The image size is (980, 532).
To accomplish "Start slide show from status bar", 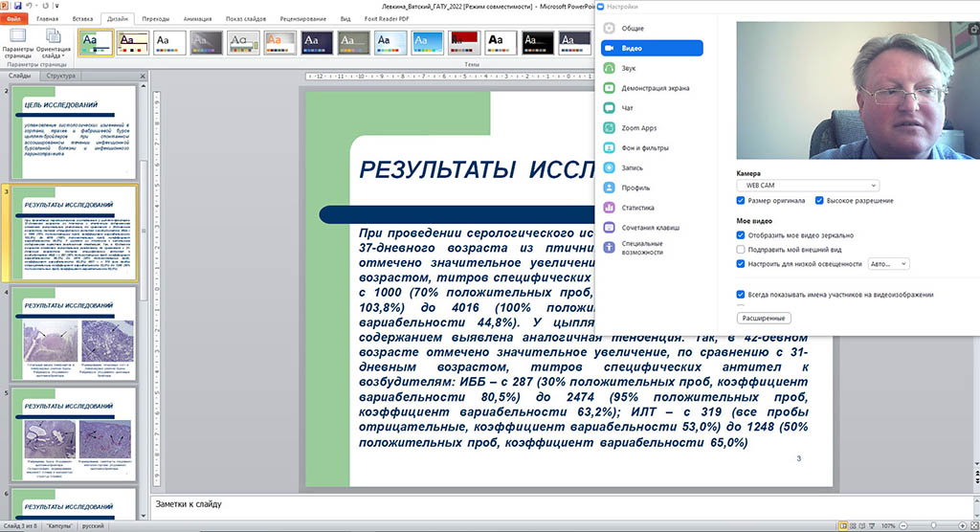I will 872,525.
